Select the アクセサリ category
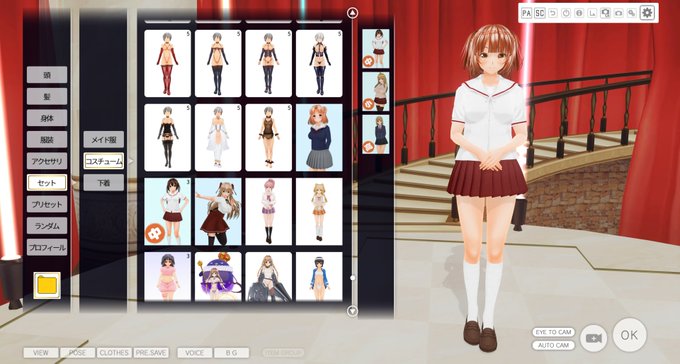 click(x=47, y=161)
